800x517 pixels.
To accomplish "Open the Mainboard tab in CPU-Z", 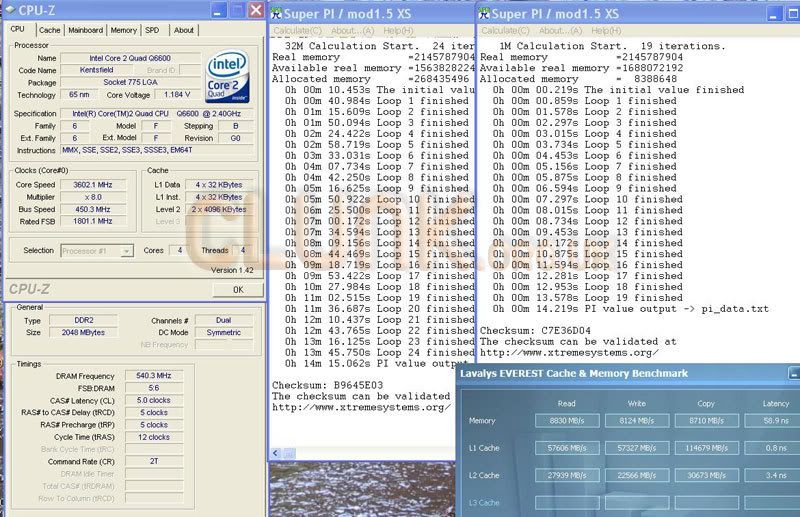I will click(86, 30).
